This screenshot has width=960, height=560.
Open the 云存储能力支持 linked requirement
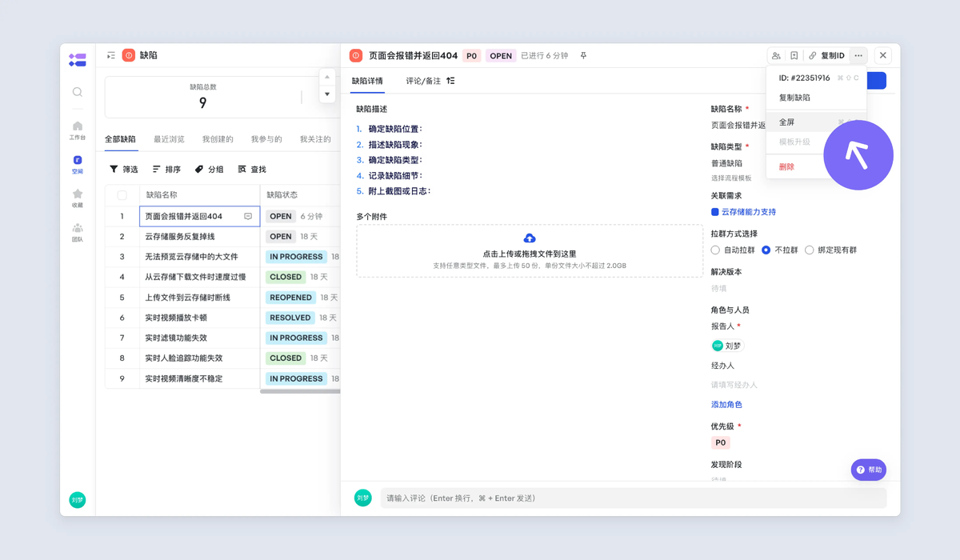click(743, 212)
